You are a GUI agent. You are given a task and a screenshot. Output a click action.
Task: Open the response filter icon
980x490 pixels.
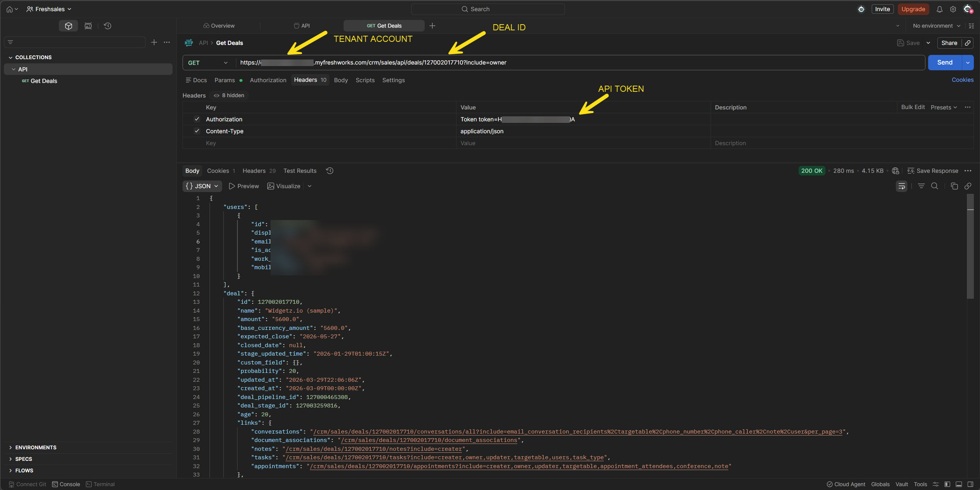pos(921,186)
